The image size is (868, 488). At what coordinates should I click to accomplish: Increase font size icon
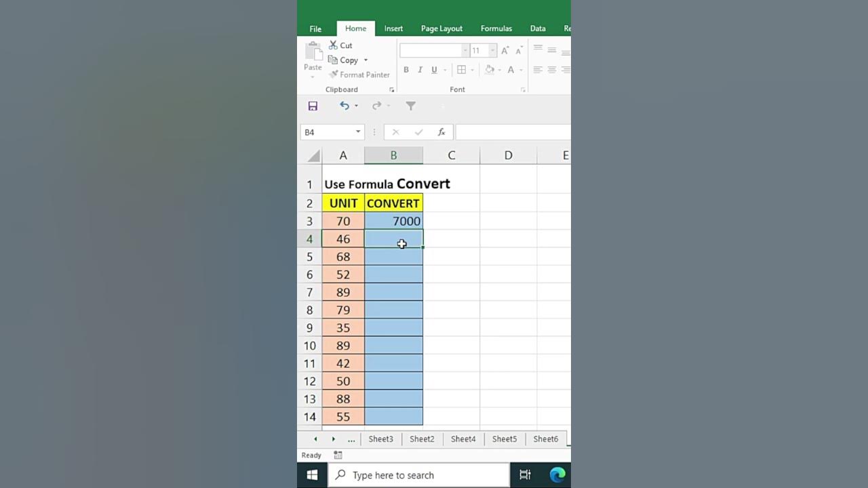[505, 51]
